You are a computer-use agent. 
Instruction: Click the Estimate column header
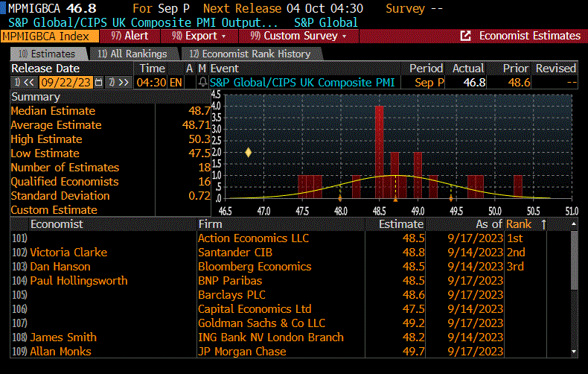coord(401,224)
